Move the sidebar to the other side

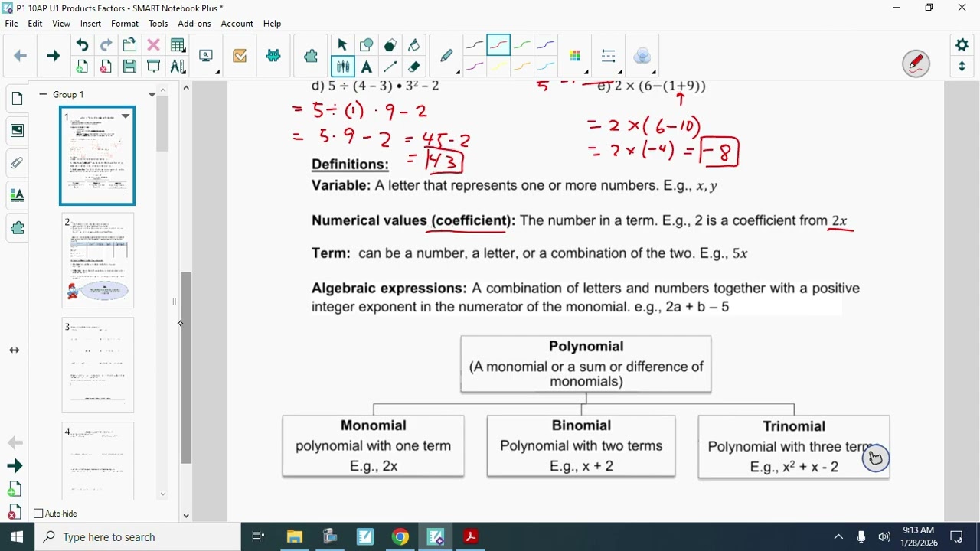coord(15,350)
